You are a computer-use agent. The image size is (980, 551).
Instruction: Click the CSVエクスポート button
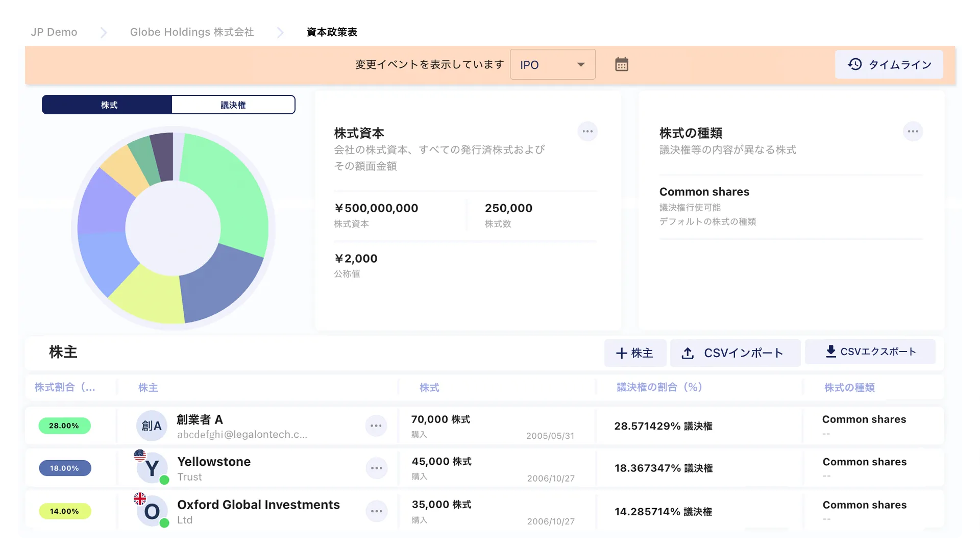point(870,352)
